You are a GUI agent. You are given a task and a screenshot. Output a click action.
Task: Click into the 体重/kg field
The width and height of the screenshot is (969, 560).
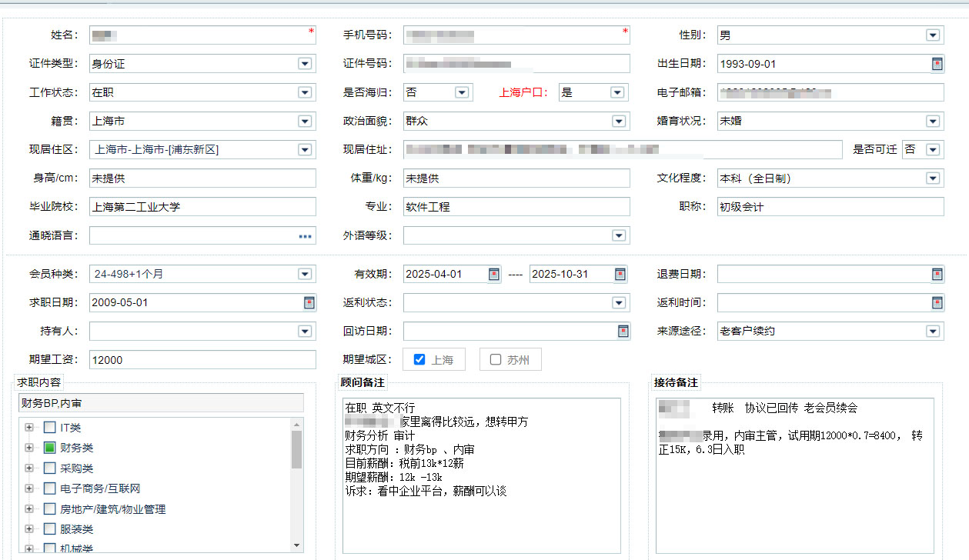516,178
